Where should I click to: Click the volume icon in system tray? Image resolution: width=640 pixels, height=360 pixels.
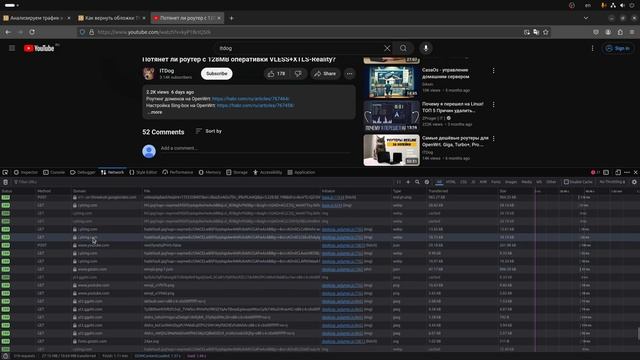click(622, 5)
